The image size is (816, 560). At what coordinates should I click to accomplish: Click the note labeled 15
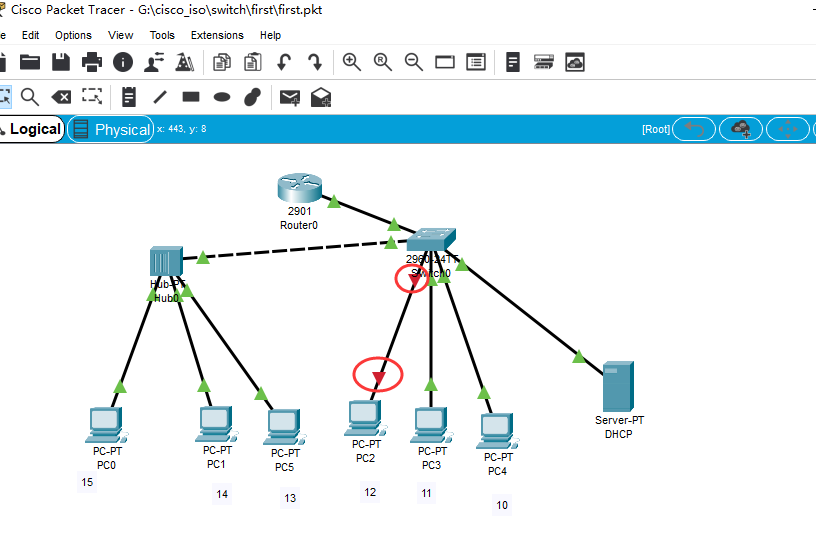87,482
